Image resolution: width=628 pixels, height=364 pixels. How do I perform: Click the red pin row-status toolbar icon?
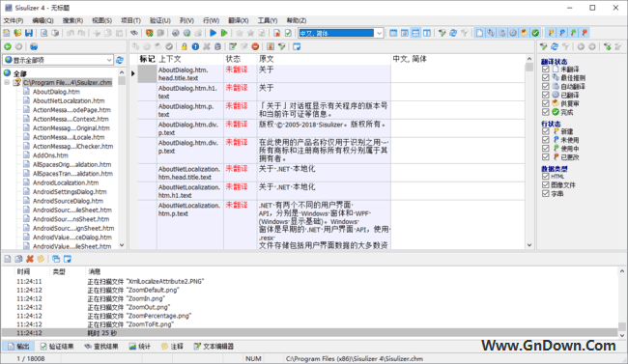(x=585, y=33)
